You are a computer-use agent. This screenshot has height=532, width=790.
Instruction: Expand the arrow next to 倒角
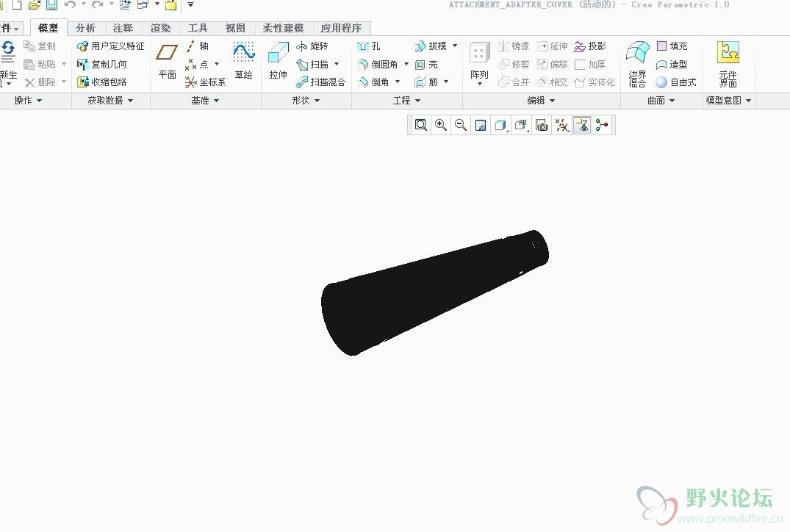[x=398, y=82]
